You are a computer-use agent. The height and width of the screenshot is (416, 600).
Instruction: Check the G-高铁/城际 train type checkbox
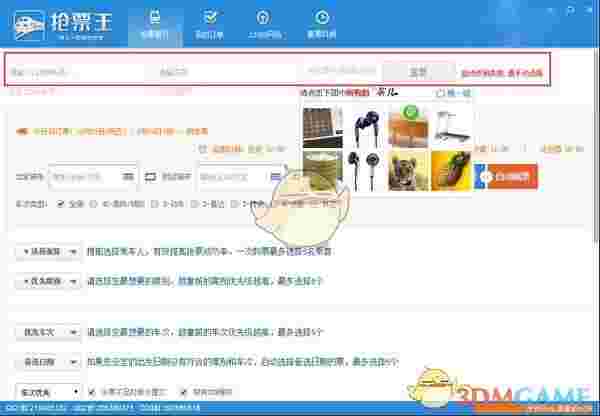(93, 204)
